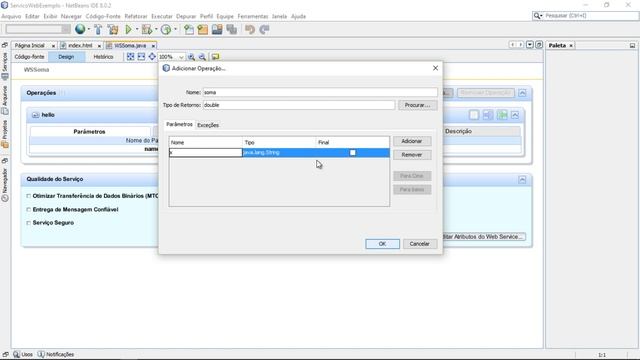Click the zoom in magnifier icon
This screenshot has height=360, width=640.
[191, 57]
